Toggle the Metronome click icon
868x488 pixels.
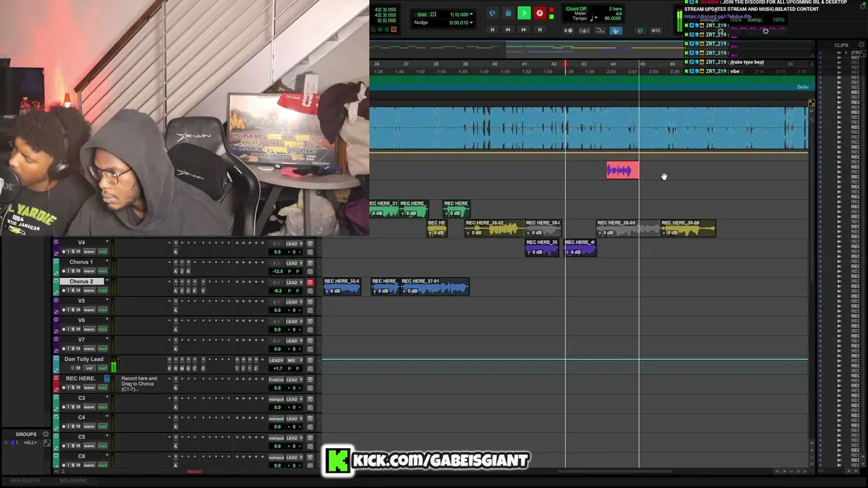coord(584,30)
